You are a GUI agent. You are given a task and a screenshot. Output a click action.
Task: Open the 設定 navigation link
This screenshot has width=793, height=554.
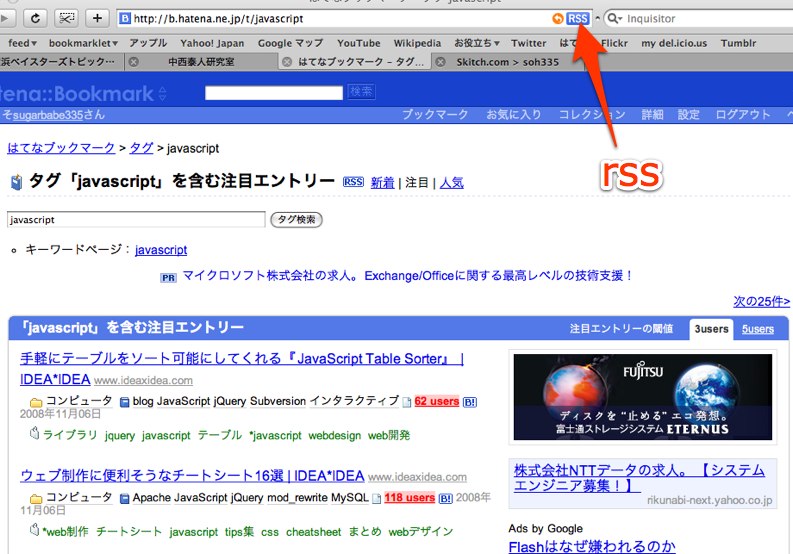[x=688, y=115]
